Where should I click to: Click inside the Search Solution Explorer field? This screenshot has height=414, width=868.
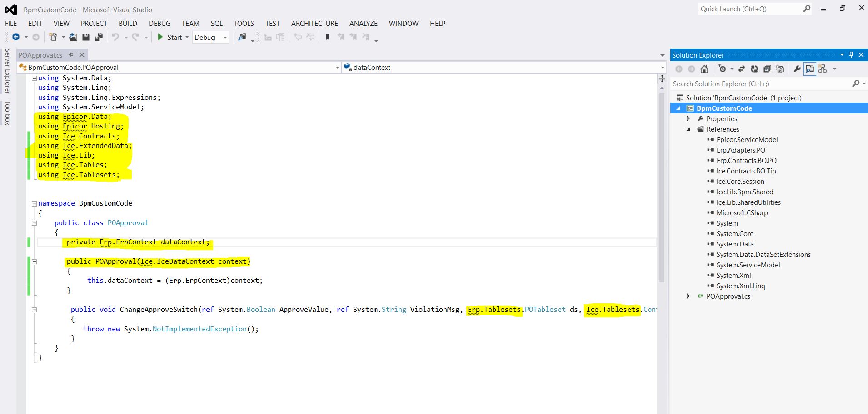(x=750, y=84)
